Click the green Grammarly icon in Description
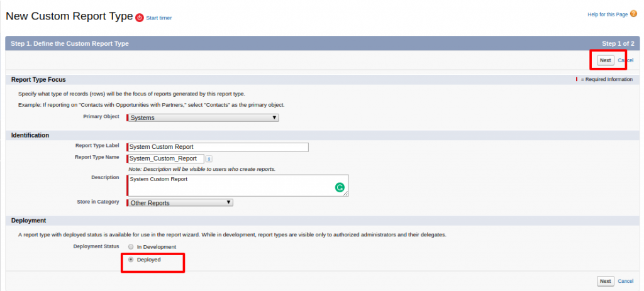 pos(340,187)
